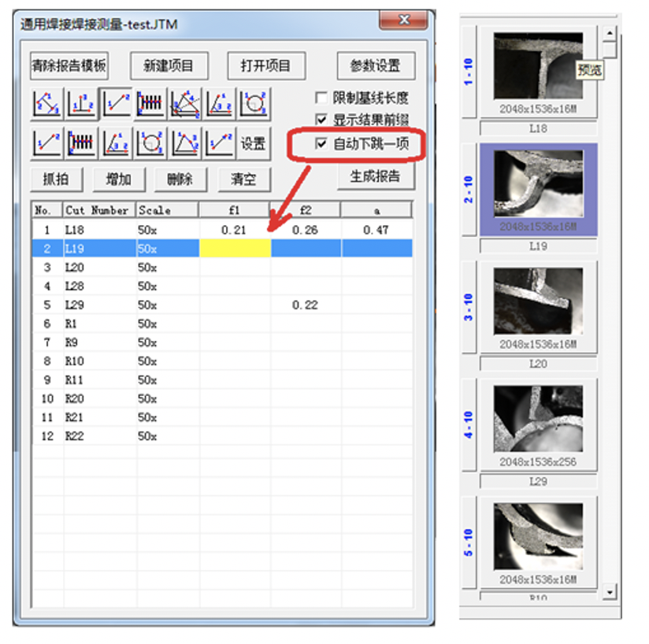The width and height of the screenshot is (649, 644).
Task: Open the L29 weld thumbnail
Action: (x=538, y=419)
